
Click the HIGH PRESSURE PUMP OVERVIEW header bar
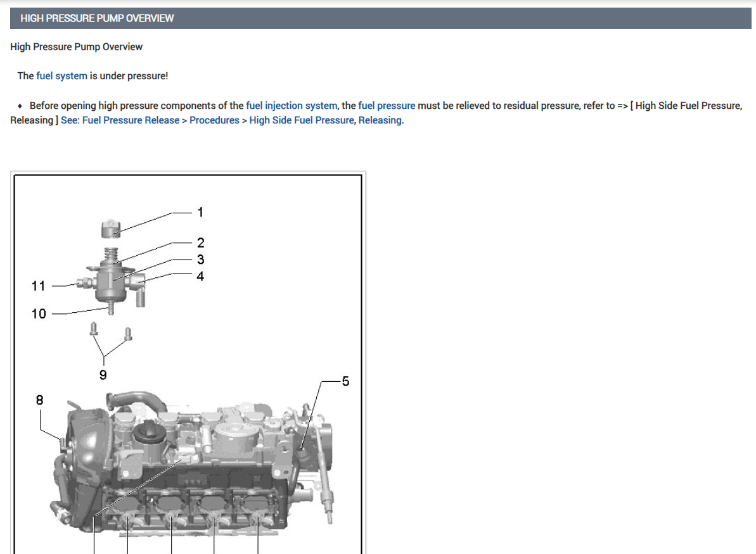pyautogui.click(x=380, y=18)
